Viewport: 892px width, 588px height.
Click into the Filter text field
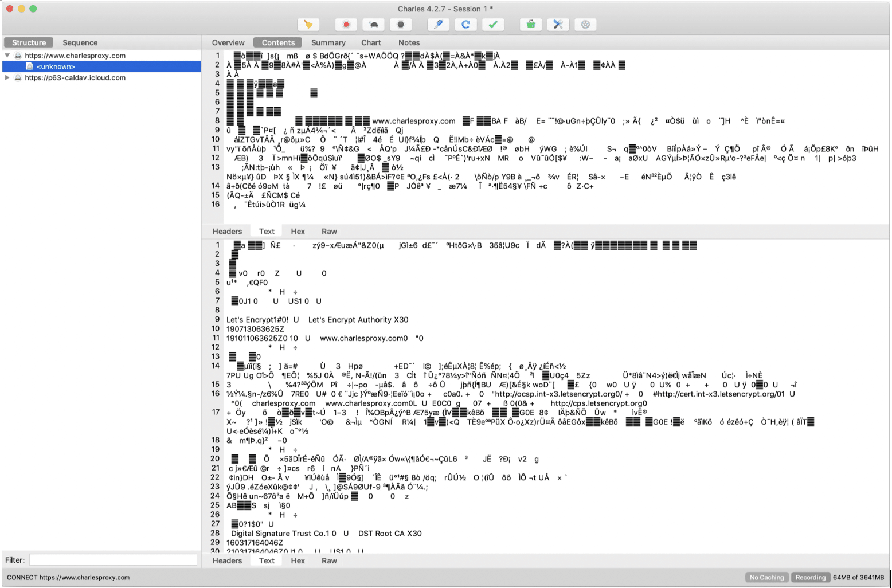113,560
